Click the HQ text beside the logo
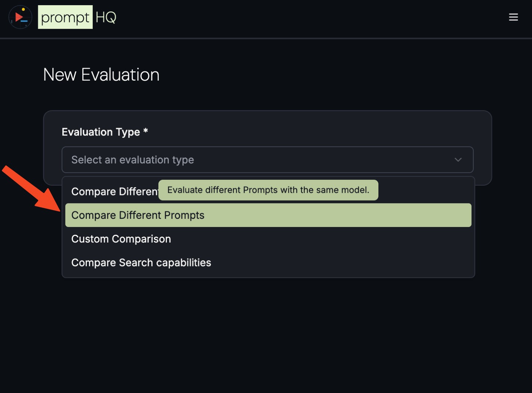Viewport: 532px width, 393px height. pos(107,17)
